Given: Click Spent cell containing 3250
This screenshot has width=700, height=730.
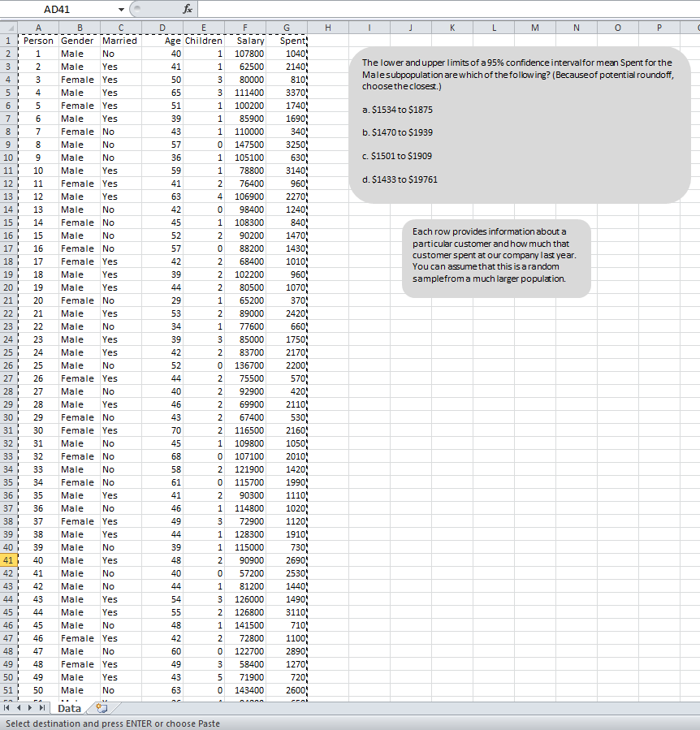Looking at the screenshot, I should click(x=287, y=145).
